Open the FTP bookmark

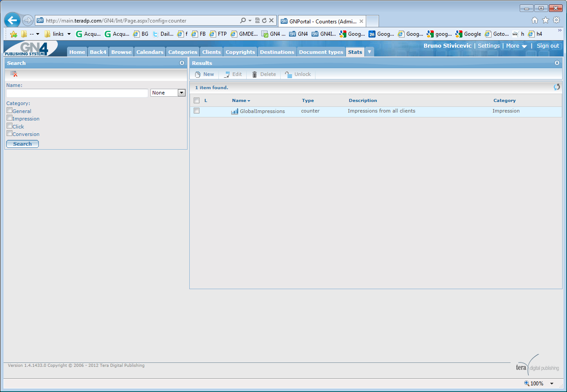pyautogui.click(x=218, y=34)
